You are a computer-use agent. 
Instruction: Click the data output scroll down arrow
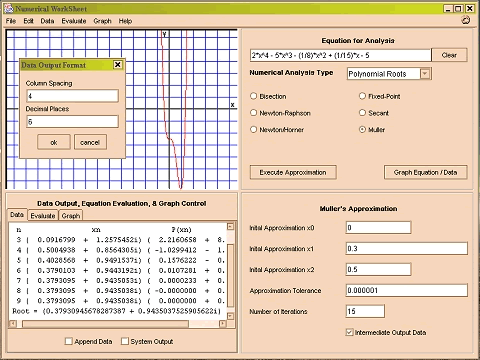pos(230,316)
